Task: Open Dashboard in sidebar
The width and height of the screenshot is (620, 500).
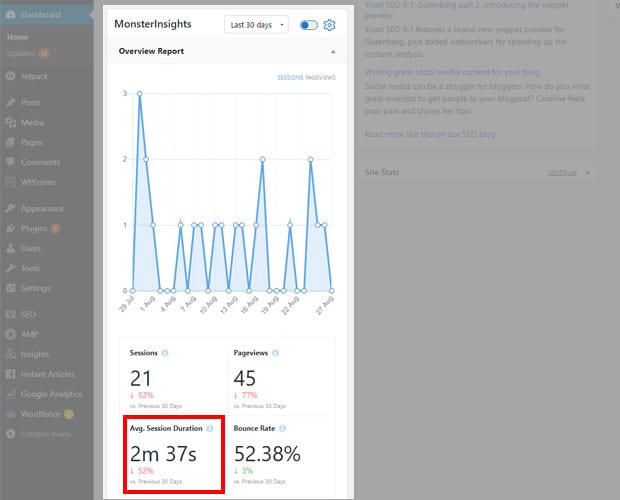Action: [46, 15]
